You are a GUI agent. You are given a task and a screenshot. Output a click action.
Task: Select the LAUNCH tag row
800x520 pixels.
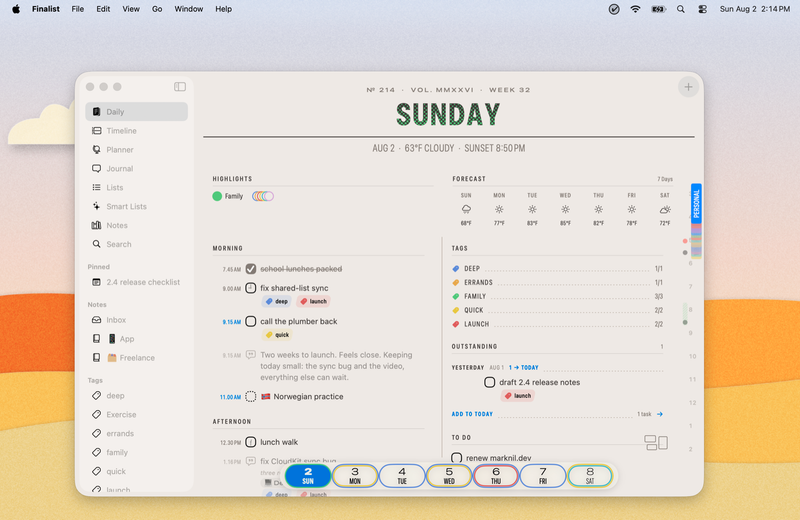(557, 324)
